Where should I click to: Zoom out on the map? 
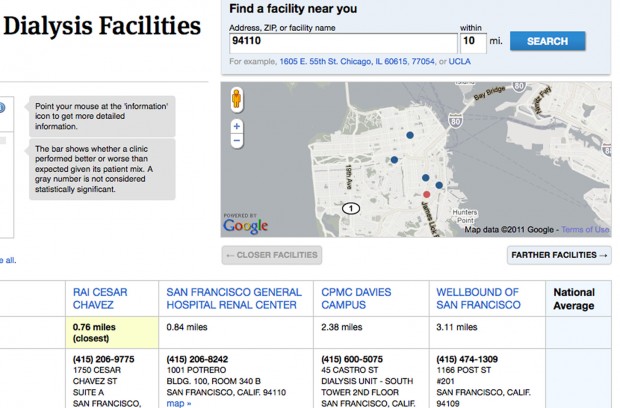point(237,140)
